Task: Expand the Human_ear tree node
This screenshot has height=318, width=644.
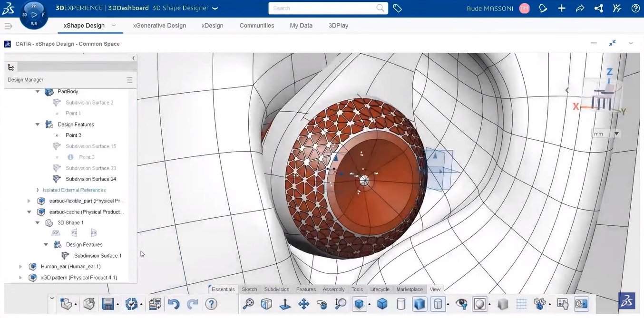Action: [20, 266]
